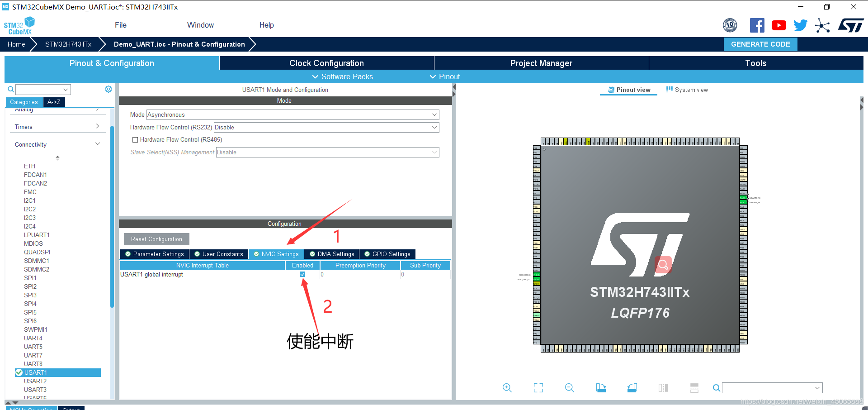Open the pin search combo box
This screenshot has width=868, height=410.
point(772,388)
